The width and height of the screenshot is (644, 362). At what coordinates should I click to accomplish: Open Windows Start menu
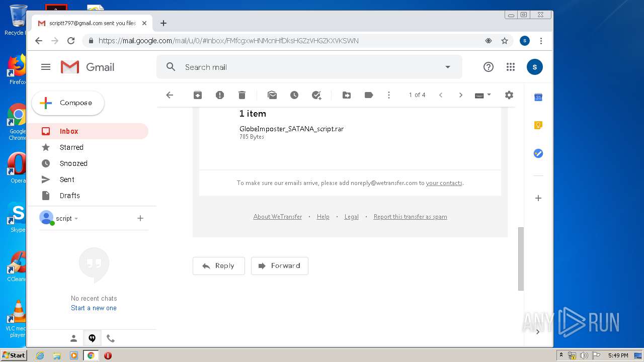14,355
